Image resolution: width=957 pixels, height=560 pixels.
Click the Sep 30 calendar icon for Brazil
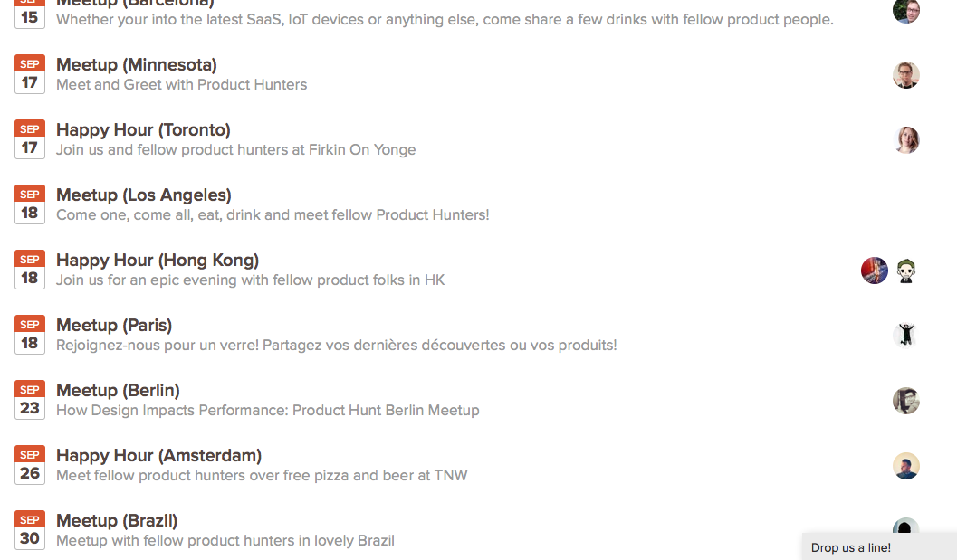[x=30, y=529]
